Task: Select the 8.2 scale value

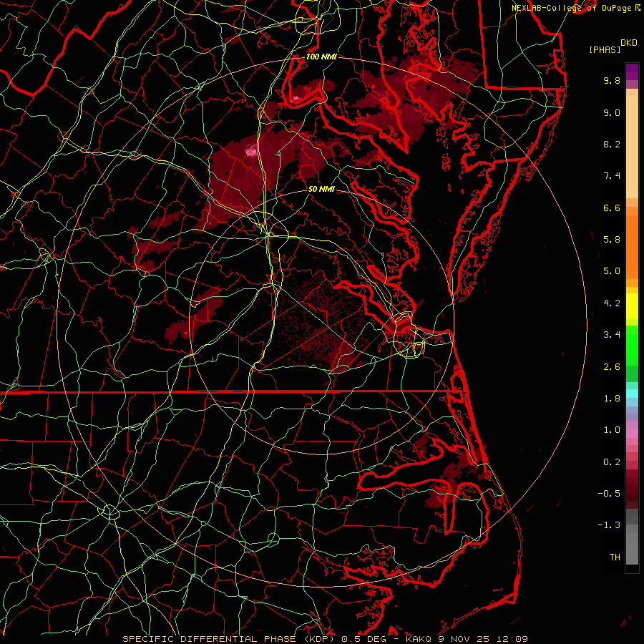Action: (x=612, y=144)
